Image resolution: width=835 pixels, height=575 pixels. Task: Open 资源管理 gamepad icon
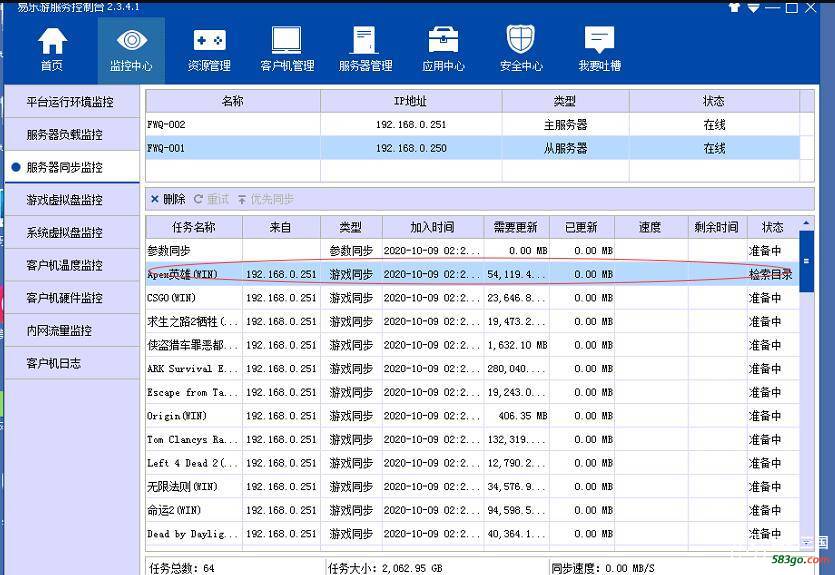209,49
